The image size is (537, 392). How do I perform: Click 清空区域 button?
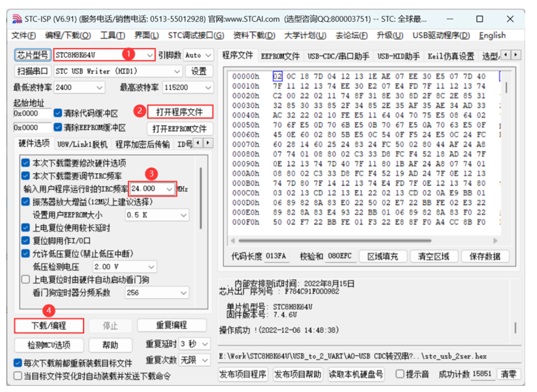(434, 257)
